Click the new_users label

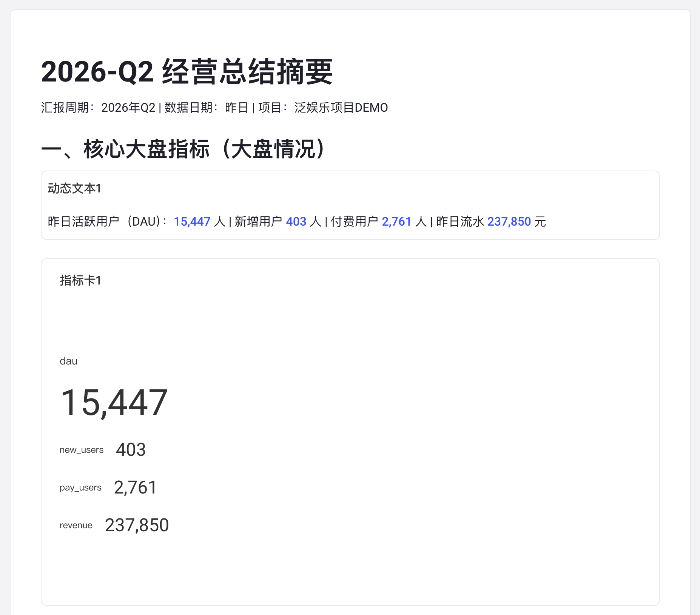coord(82,450)
